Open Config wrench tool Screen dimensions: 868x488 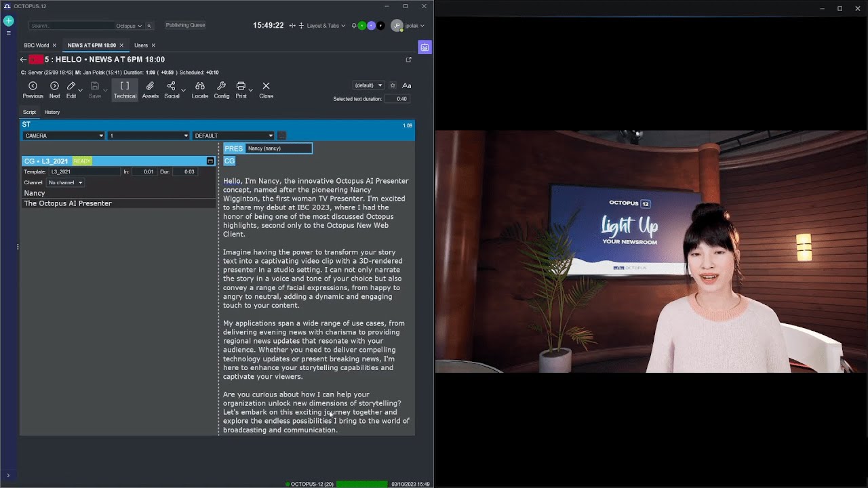pos(221,90)
